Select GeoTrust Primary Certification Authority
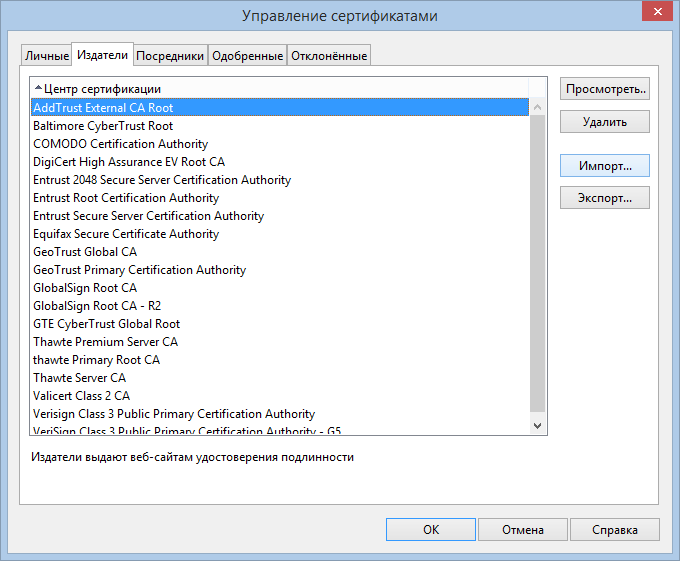The height and width of the screenshot is (561, 680). [280, 270]
